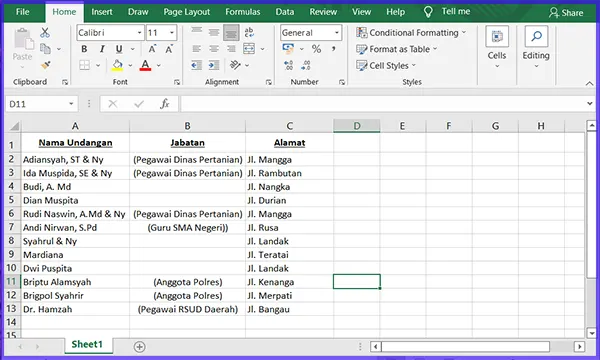Toggle Underline formatting

coord(119,49)
